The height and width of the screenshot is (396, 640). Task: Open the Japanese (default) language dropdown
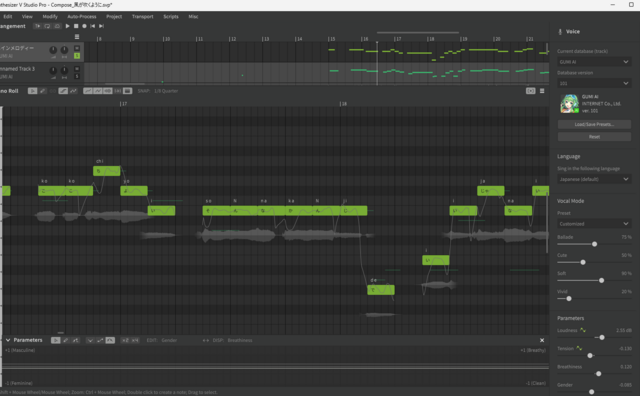click(x=594, y=179)
